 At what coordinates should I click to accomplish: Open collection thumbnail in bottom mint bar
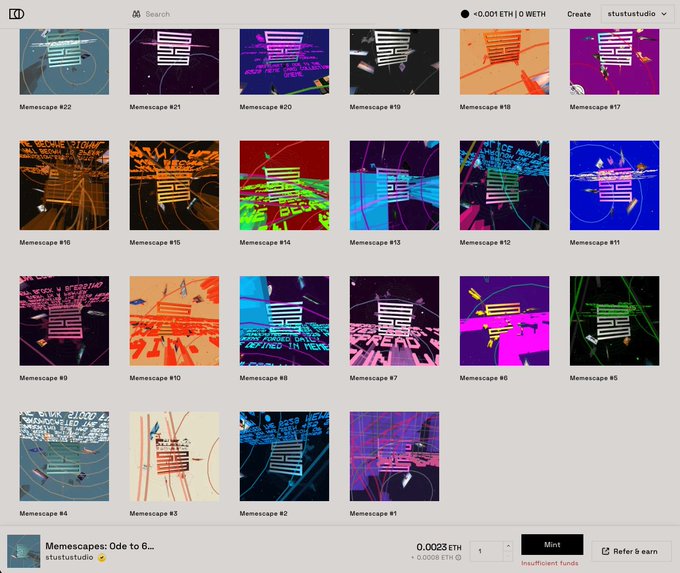tap(24, 551)
